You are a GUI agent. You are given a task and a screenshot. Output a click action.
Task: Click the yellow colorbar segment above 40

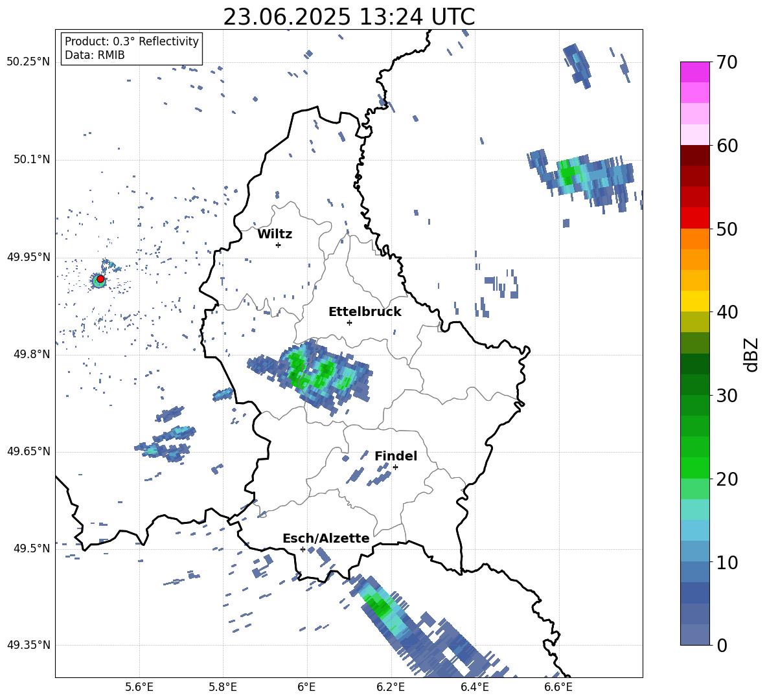[694, 301]
